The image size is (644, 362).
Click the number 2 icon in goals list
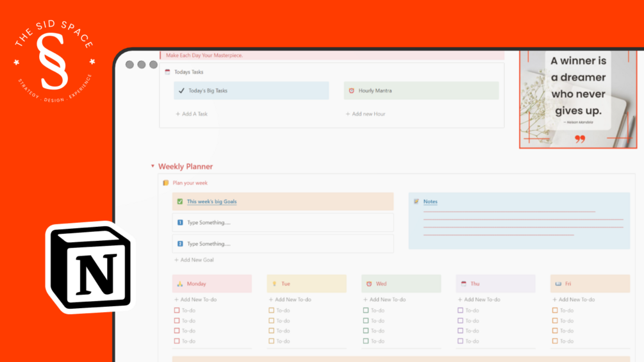coord(180,244)
